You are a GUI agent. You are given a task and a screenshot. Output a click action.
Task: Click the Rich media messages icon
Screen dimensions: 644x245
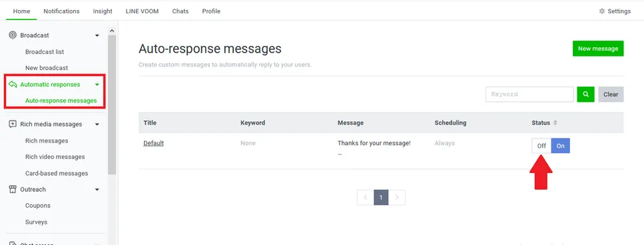click(13, 124)
